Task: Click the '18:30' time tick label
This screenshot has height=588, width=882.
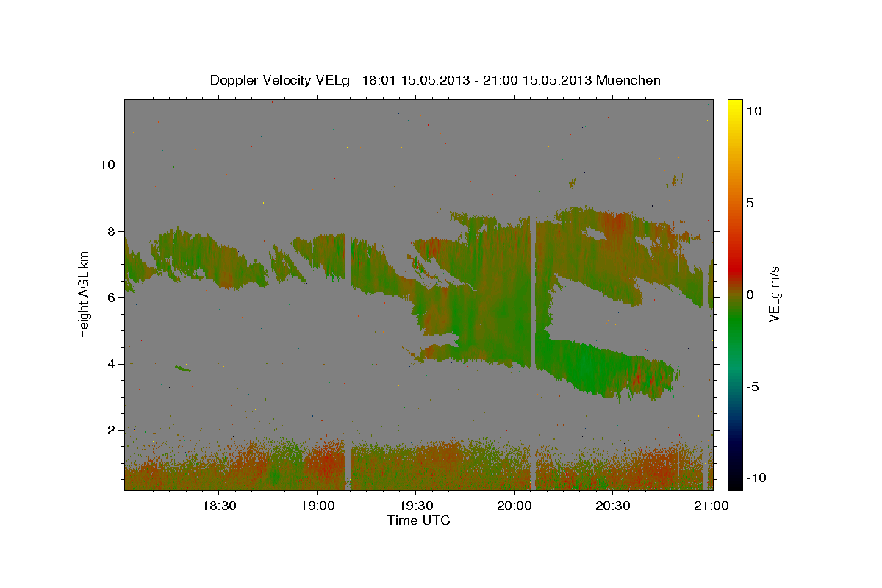Action: [218, 506]
